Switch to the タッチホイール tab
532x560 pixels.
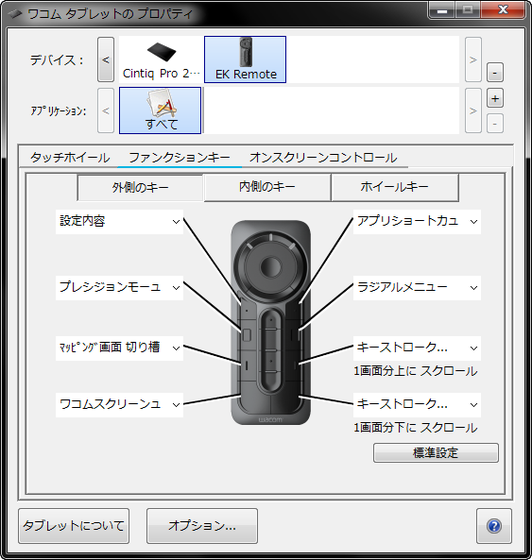[70, 158]
